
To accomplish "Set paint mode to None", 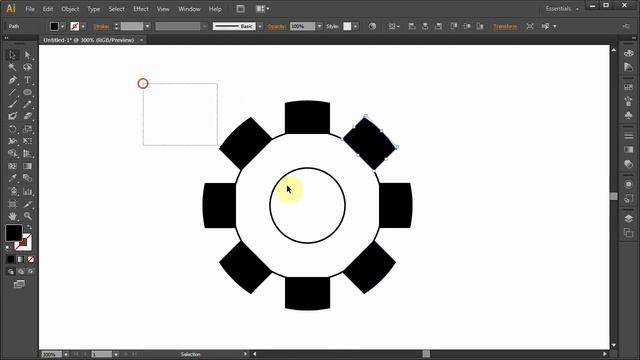I will click(31, 259).
